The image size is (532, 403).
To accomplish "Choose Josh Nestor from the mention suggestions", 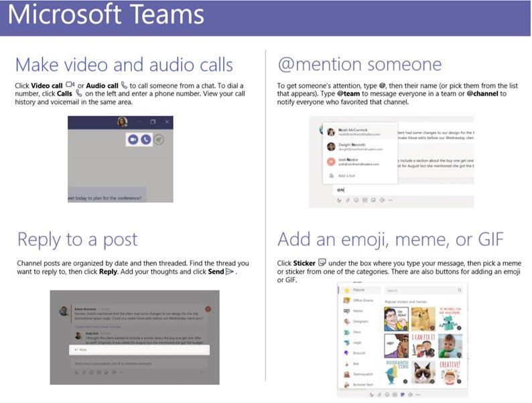I will (360, 162).
